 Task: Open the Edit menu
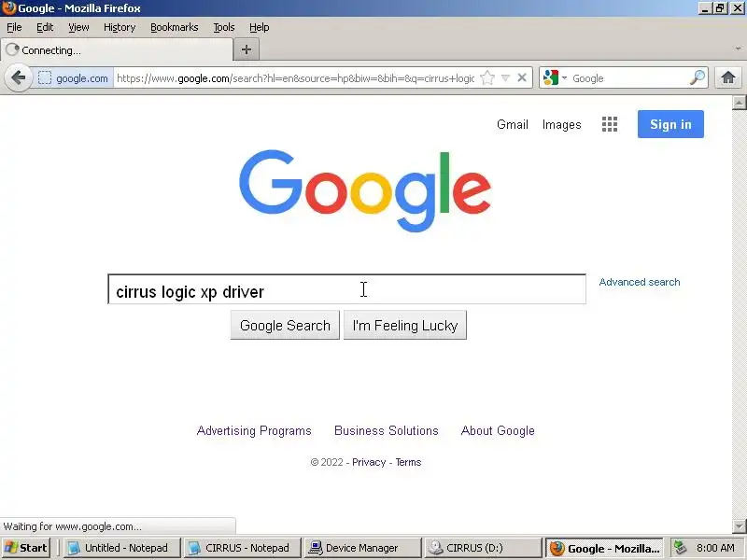(x=45, y=28)
